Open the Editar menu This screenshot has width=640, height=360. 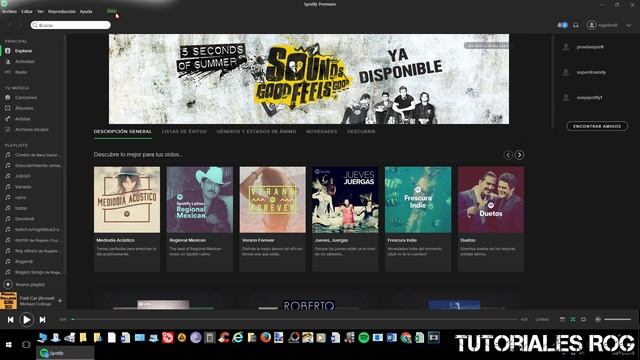click(27, 11)
